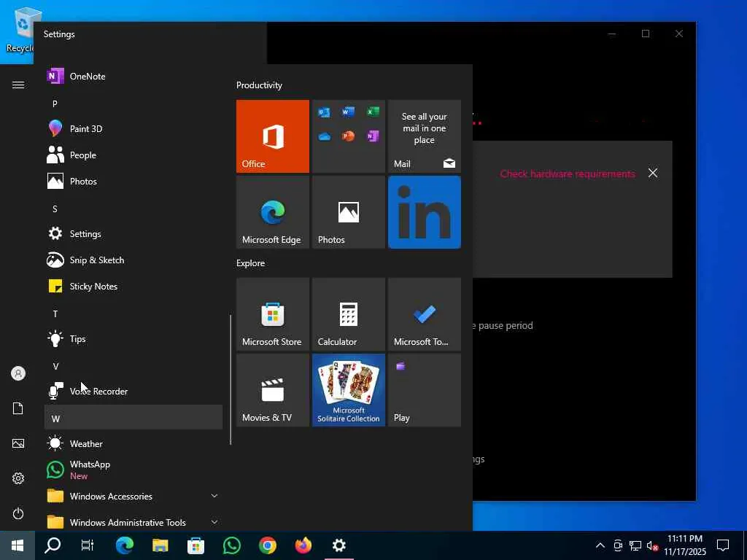The height and width of the screenshot is (560, 747).
Task: Open Photos in the app list
Action: (x=133, y=181)
